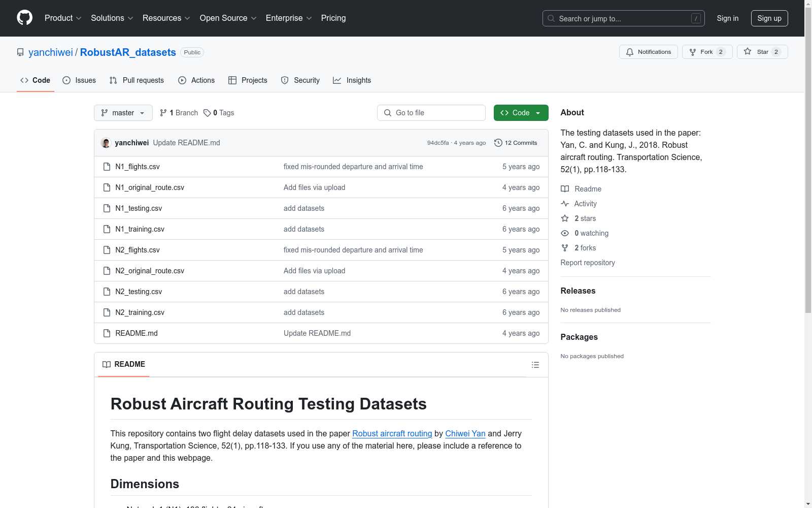Expand the Product menu
Screen dimensions: 812x508
pyautogui.click(x=63, y=18)
